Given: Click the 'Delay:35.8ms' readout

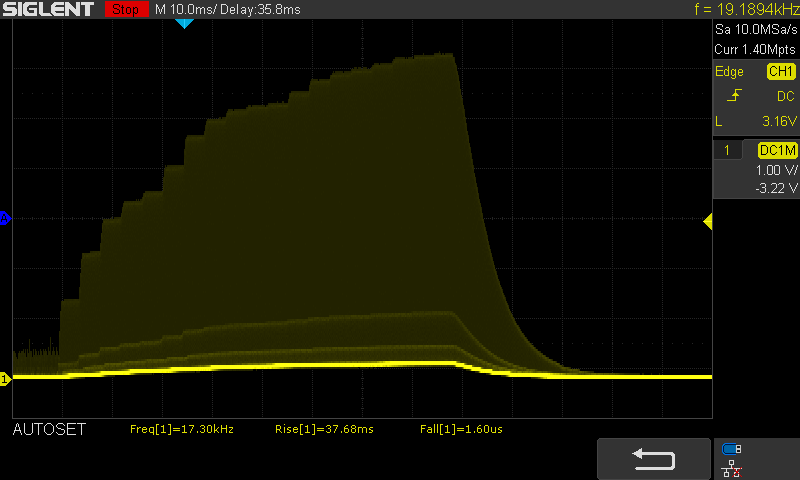Looking at the screenshot, I should pos(260,9).
